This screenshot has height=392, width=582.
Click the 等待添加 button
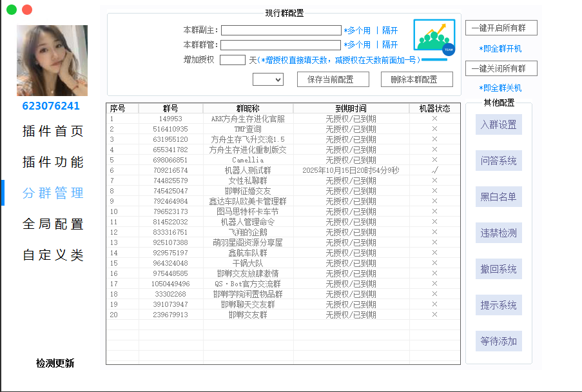point(499,341)
